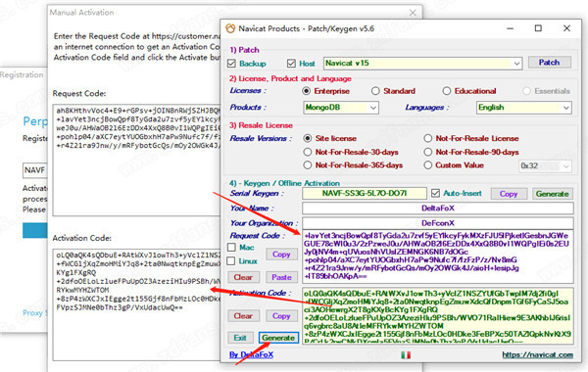Generate a new serial key

(553, 194)
